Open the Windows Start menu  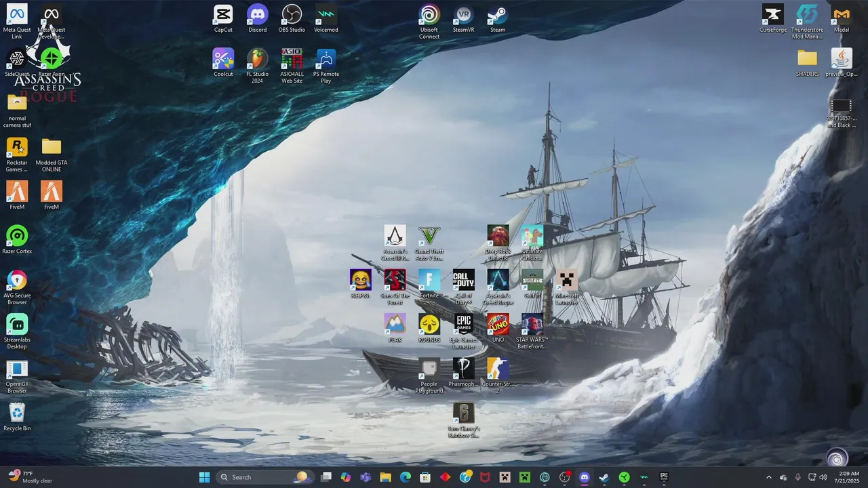[x=204, y=477]
